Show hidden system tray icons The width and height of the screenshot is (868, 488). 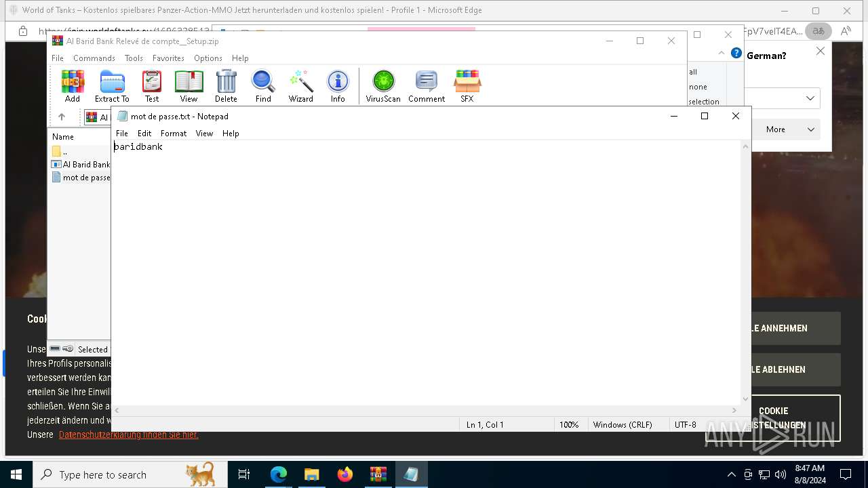[x=731, y=474]
